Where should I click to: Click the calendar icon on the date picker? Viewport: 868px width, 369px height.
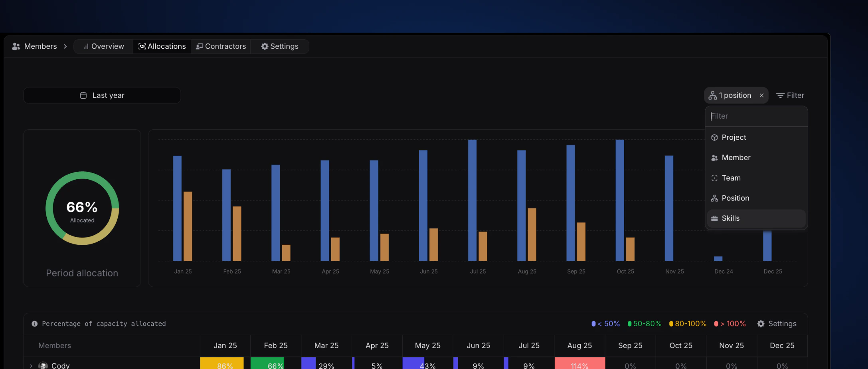click(x=83, y=95)
